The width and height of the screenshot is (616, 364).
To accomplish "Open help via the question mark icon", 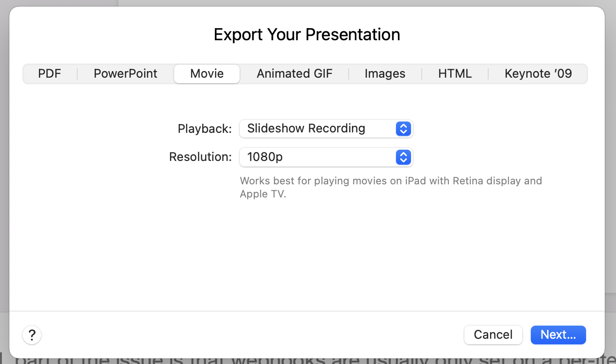I will (31, 335).
